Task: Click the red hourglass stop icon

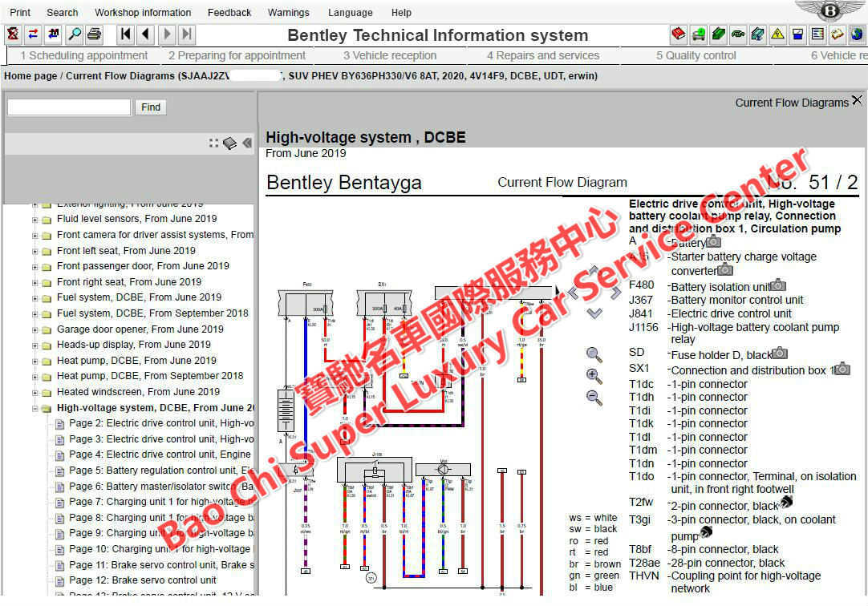Action: 13,34
